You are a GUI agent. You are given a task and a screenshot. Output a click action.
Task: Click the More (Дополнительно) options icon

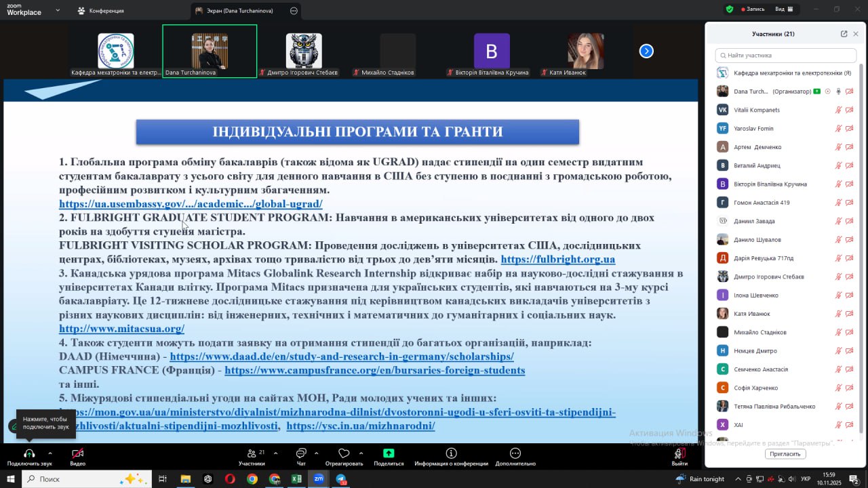click(515, 453)
